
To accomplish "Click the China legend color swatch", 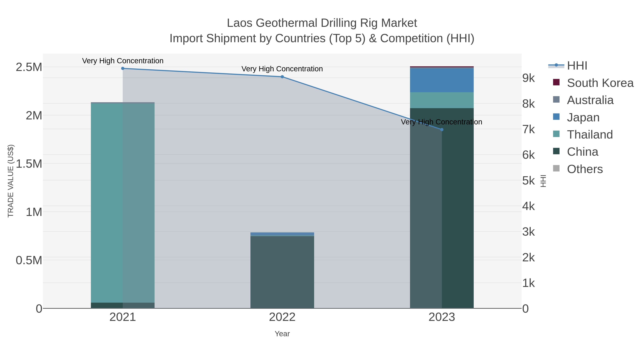I will pyautogui.click(x=556, y=151).
